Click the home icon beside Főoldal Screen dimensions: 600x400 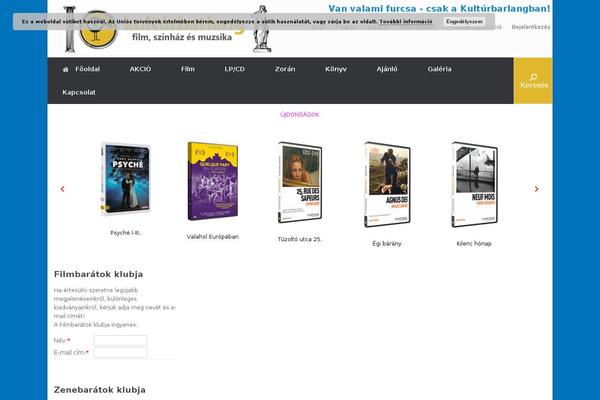coord(65,70)
